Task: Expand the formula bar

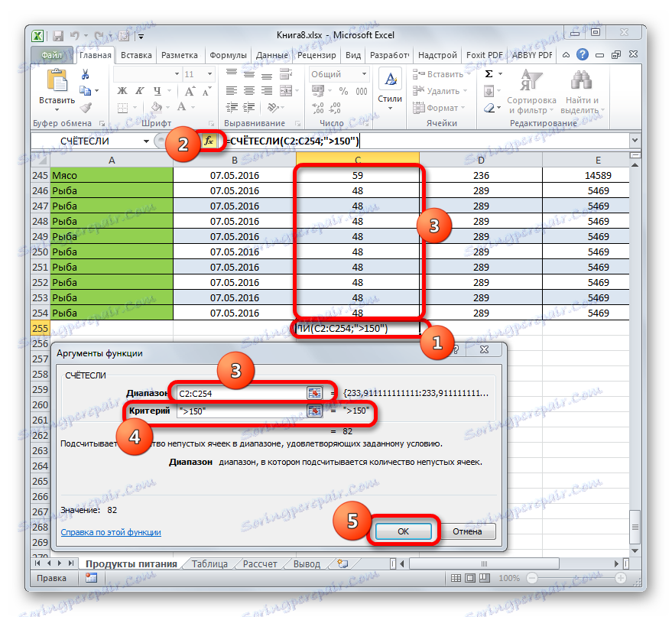Action: coord(635,140)
